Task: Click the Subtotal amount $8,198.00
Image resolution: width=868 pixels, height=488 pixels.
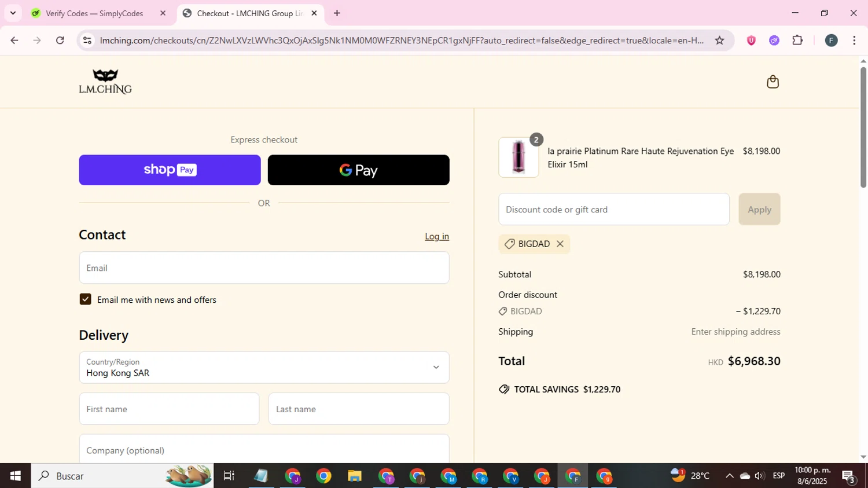Action: [762, 274]
